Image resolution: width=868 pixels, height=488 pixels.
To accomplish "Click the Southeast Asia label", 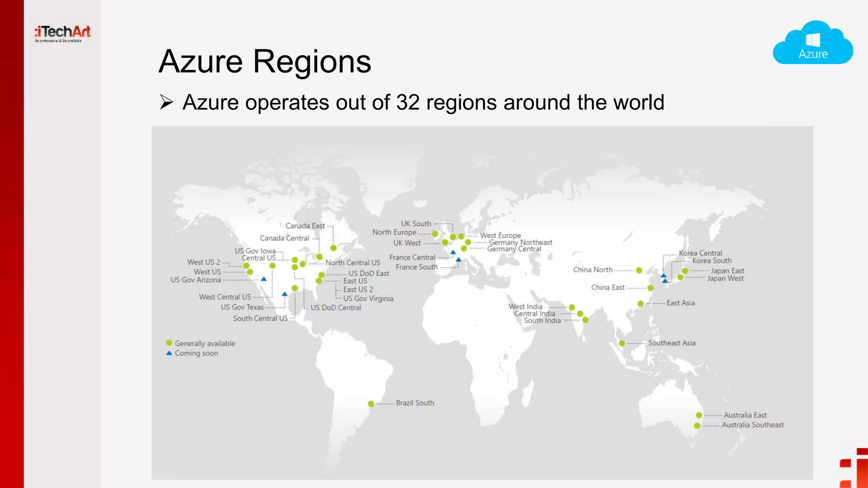I will pyautogui.click(x=672, y=343).
